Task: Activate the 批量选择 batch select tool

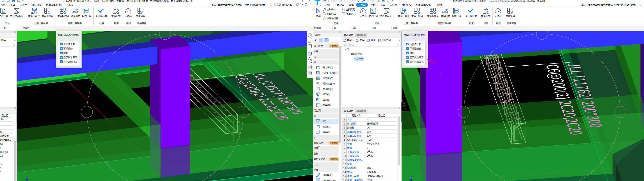Action: [x=330, y=14]
